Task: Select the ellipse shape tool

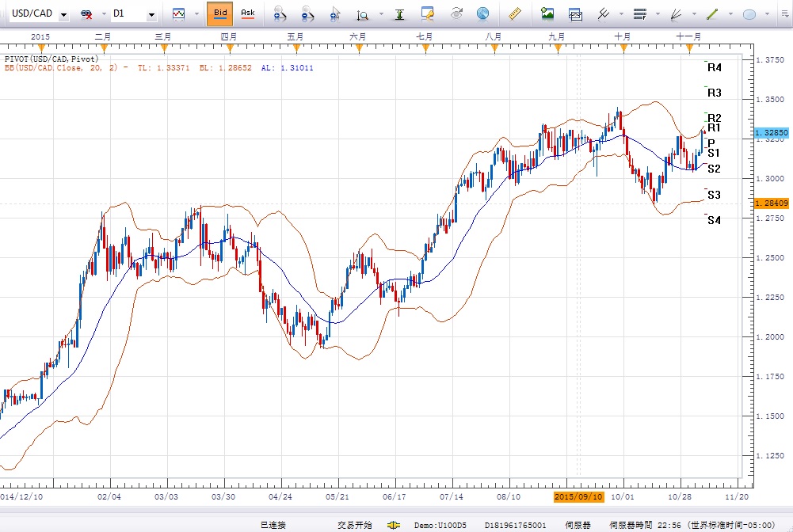Action: click(749, 15)
